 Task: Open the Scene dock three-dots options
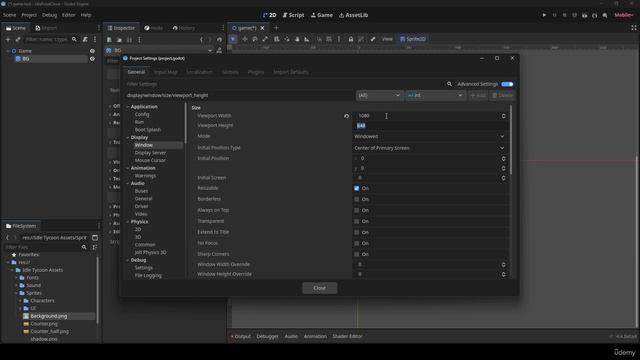point(95,39)
